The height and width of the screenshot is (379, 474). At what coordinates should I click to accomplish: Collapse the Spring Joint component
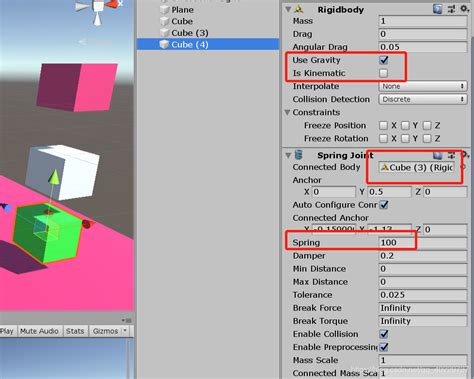[x=288, y=155]
